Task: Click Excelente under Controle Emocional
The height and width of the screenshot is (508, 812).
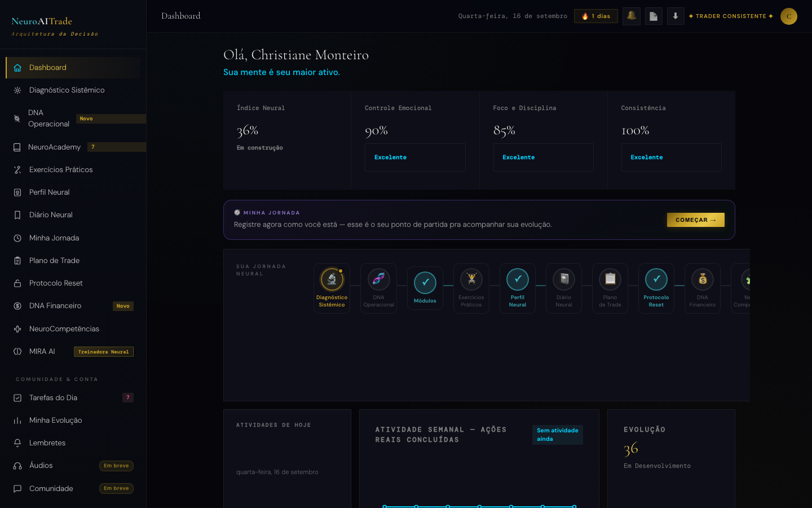Action: [415, 157]
